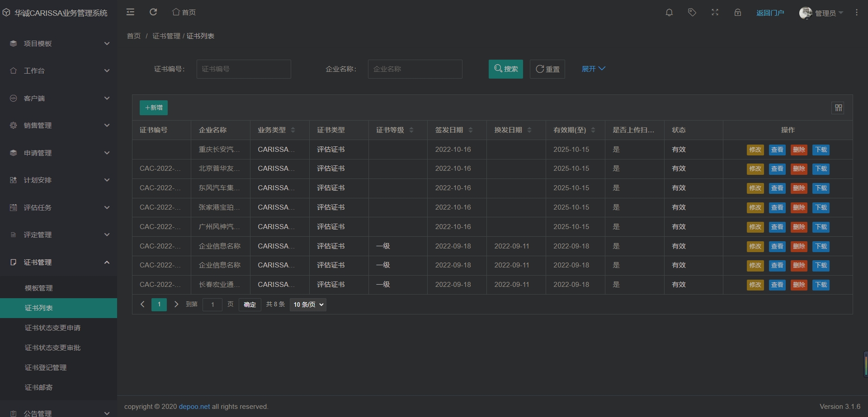868x417 pixels.
Task: Click 下载 for 广州风神汽 row
Action: (x=821, y=227)
